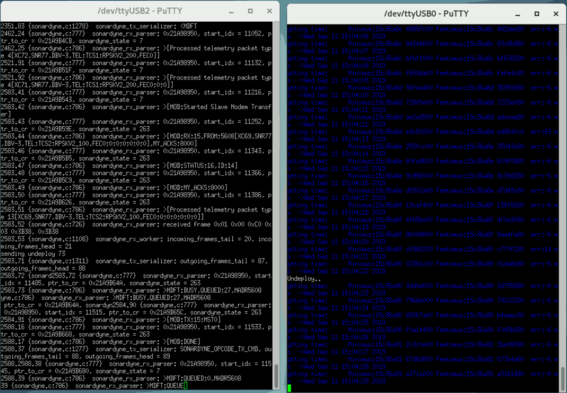The image size is (567, 393).
Task: Click scrollbar thumb in ttyUSB2 terminal
Action: pyautogui.click(x=276, y=376)
